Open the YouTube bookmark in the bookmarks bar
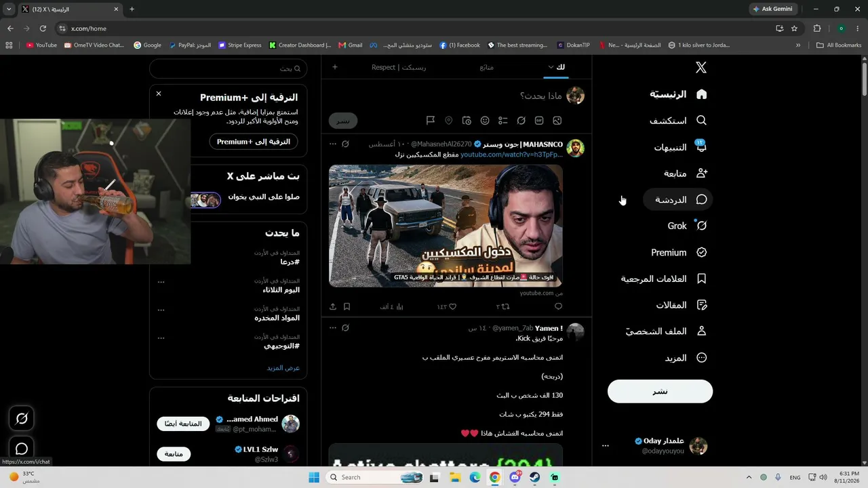868x488 pixels. 41,45
